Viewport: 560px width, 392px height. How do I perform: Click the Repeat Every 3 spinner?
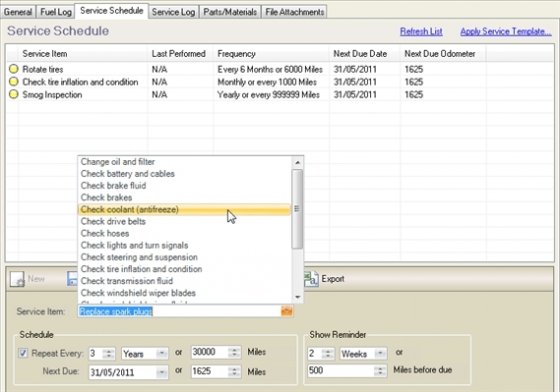pyautogui.click(x=109, y=353)
